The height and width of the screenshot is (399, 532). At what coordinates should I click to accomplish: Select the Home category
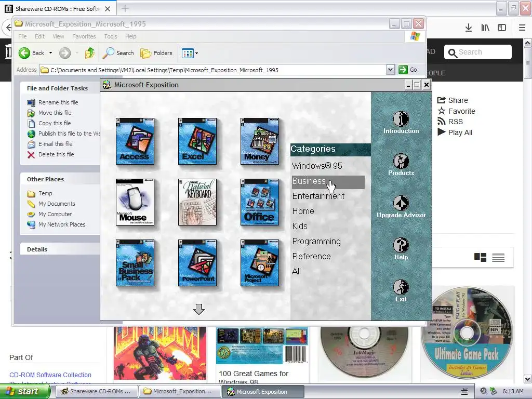pyautogui.click(x=303, y=211)
